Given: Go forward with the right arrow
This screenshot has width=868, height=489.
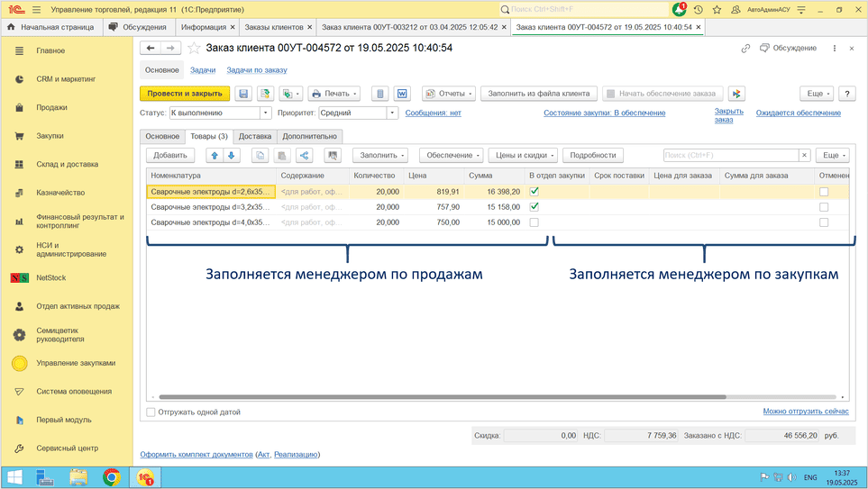Looking at the screenshot, I should (x=170, y=48).
